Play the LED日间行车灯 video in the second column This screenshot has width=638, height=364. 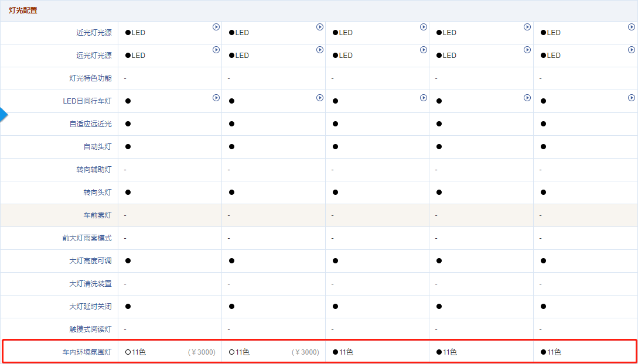pos(320,98)
